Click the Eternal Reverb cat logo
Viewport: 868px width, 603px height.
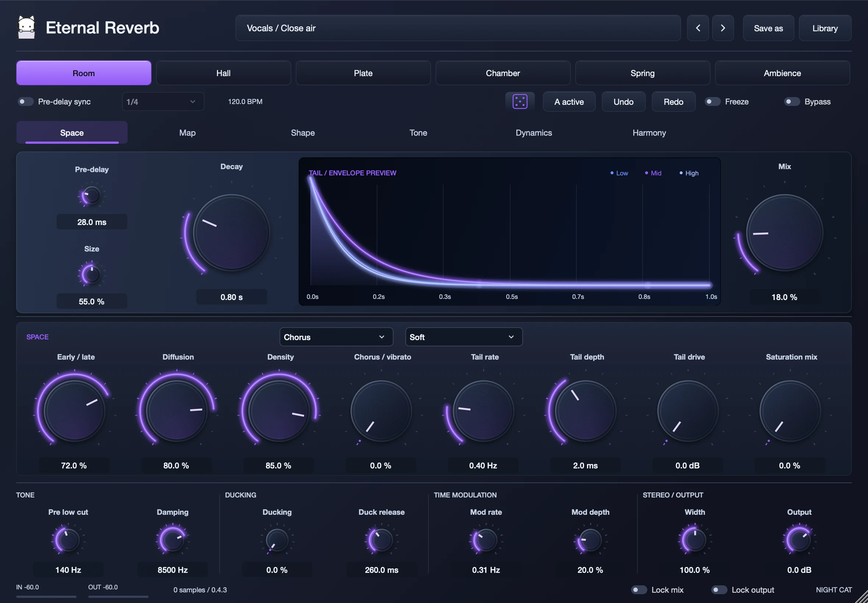tap(26, 27)
